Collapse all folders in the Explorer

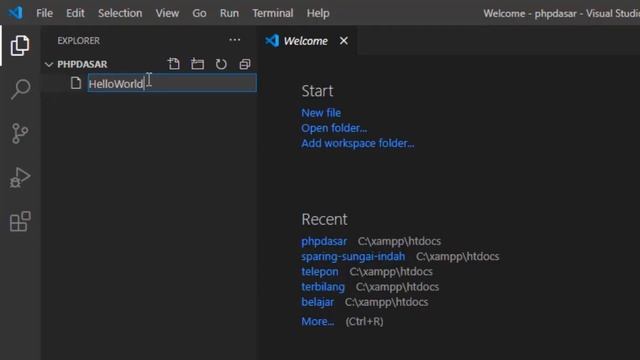tap(245, 64)
